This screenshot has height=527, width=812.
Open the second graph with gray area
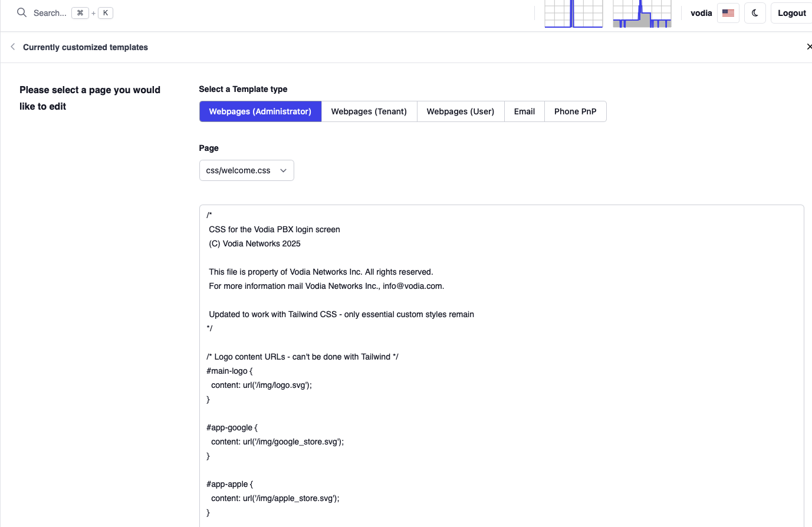point(642,14)
